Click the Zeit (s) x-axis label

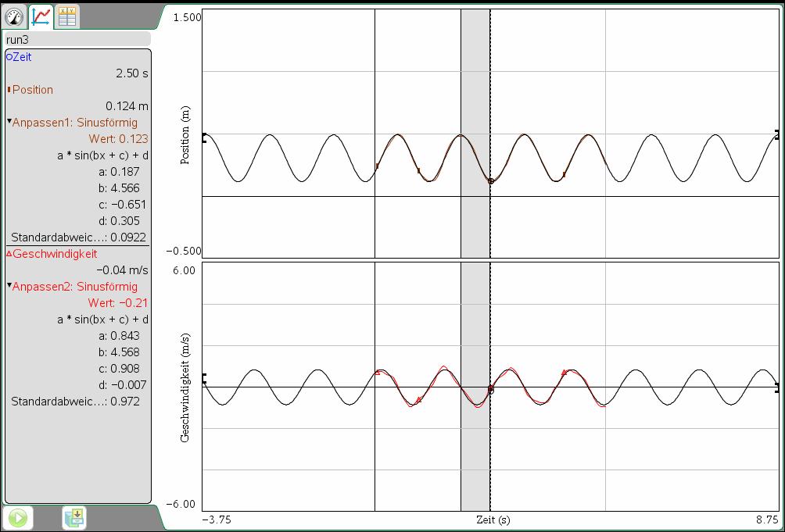point(493,520)
